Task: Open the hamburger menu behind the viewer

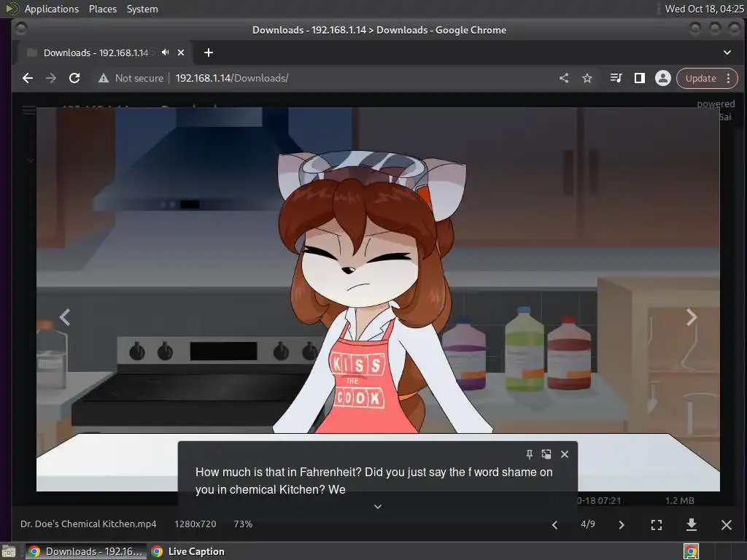Action: click(28, 111)
